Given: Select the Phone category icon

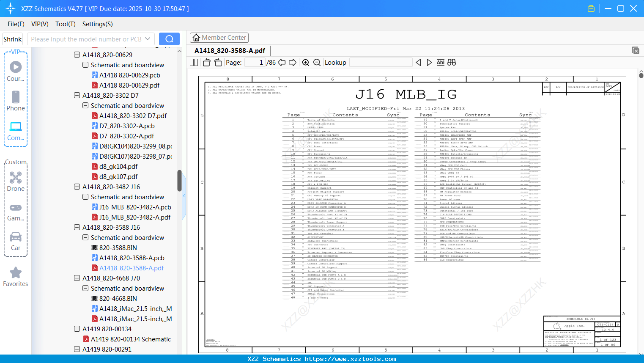Looking at the screenshot, I should [x=16, y=101].
